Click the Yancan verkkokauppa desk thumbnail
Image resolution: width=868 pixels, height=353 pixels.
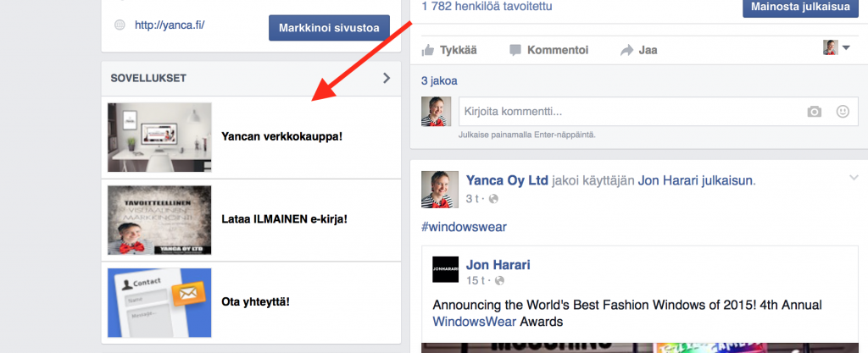(159, 137)
